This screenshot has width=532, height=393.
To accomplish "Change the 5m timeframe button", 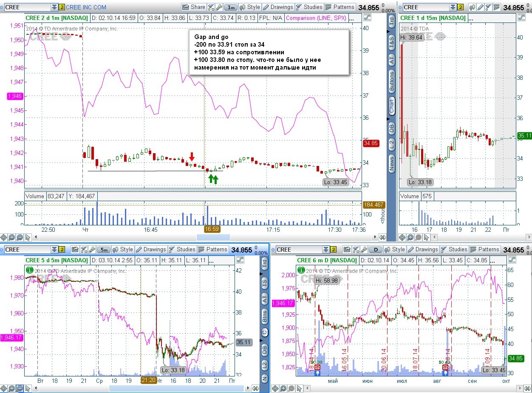I will tap(104, 250).
